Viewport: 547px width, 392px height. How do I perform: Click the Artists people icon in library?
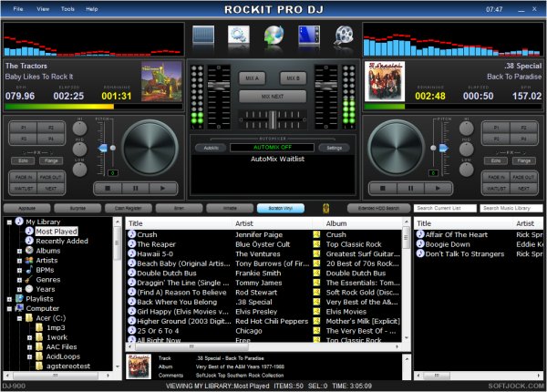(x=29, y=260)
